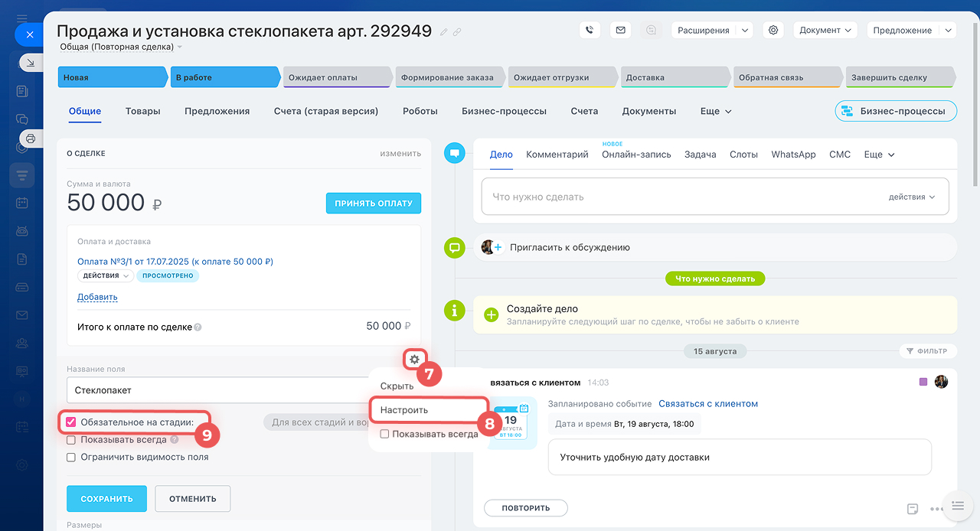Click the pencil icon beside deal title
The height and width of the screenshot is (531, 980).
point(444,32)
